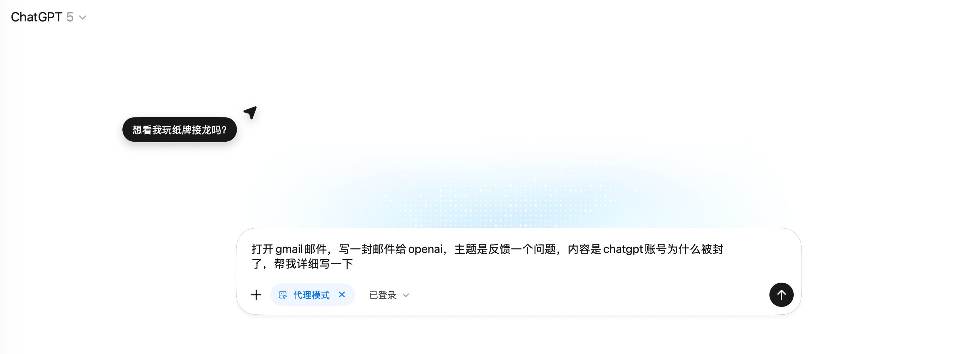
Task: Open the 已登录 dropdown
Action: 389,295
